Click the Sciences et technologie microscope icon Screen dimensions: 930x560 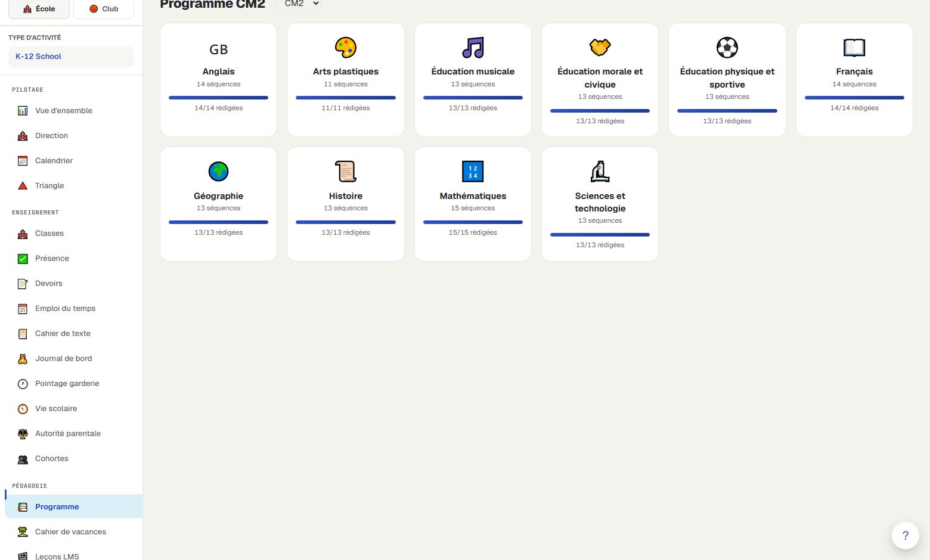click(x=600, y=172)
